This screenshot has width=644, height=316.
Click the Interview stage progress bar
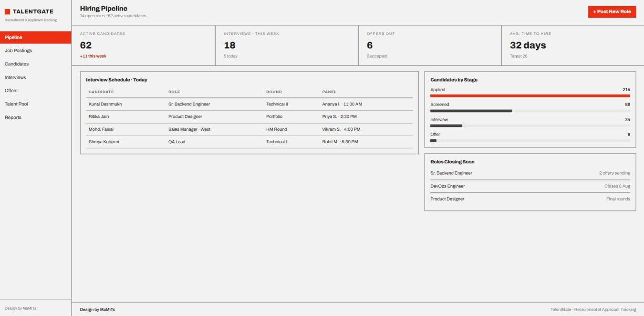pyautogui.click(x=530, y=126)
